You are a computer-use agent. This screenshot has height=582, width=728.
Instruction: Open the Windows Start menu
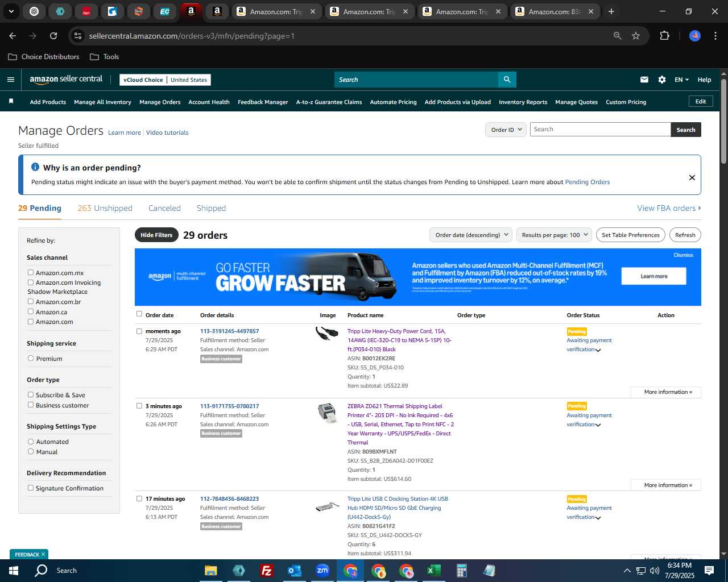[x=14, y=571]
